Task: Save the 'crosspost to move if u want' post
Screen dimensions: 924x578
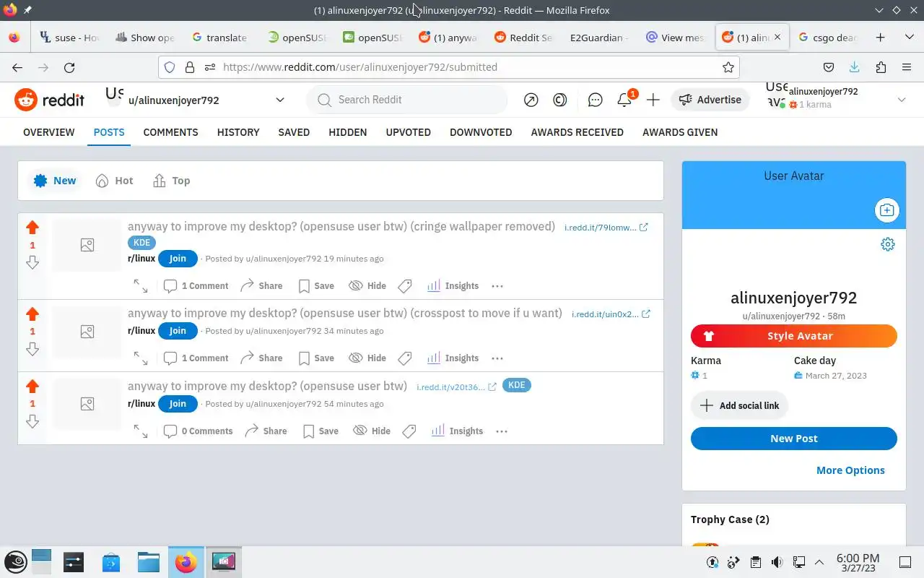Action: [316, 358]
